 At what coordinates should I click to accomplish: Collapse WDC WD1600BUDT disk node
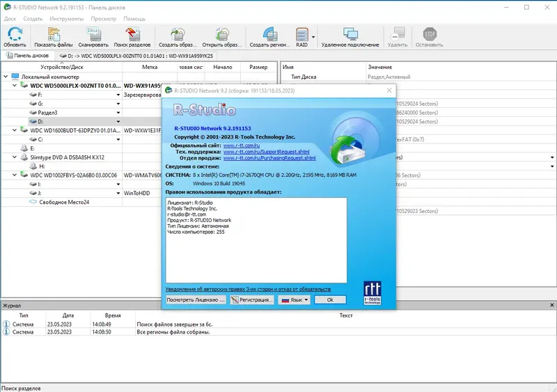[x=15, y=130]
